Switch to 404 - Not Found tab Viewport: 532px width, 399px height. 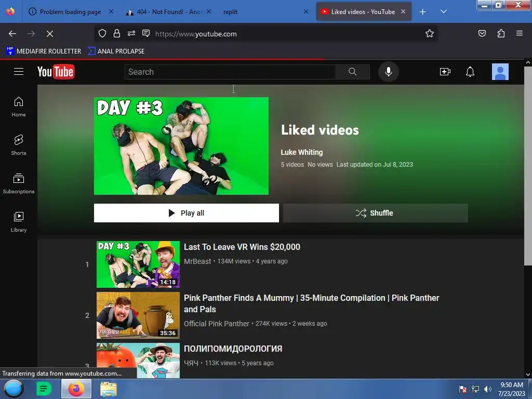170,12
